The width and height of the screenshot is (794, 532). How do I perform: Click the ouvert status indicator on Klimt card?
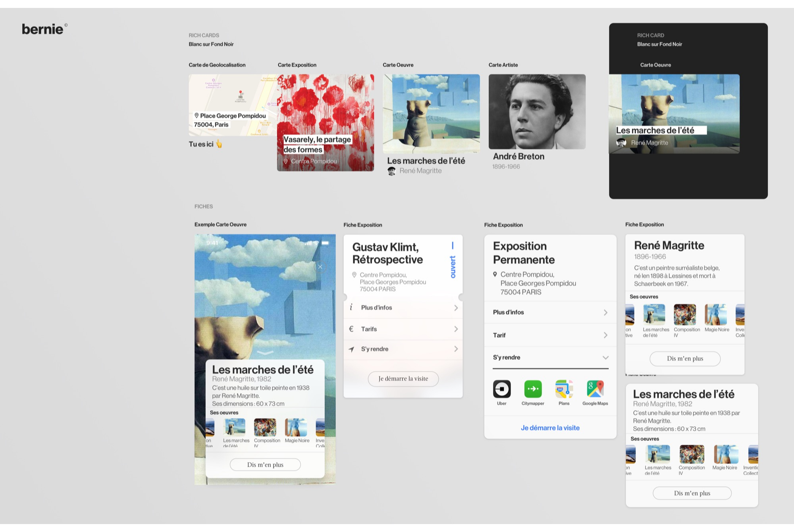point(453,260)
